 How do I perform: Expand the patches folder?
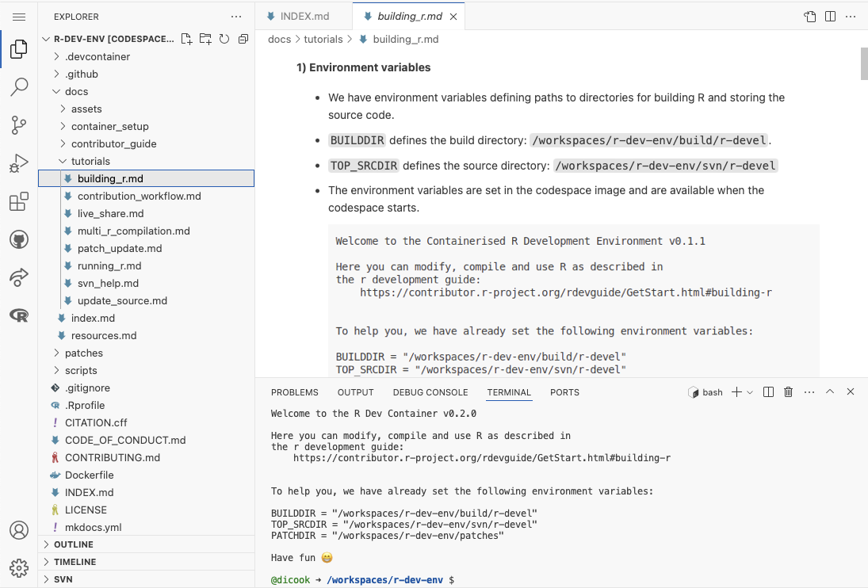click(83, 353)
